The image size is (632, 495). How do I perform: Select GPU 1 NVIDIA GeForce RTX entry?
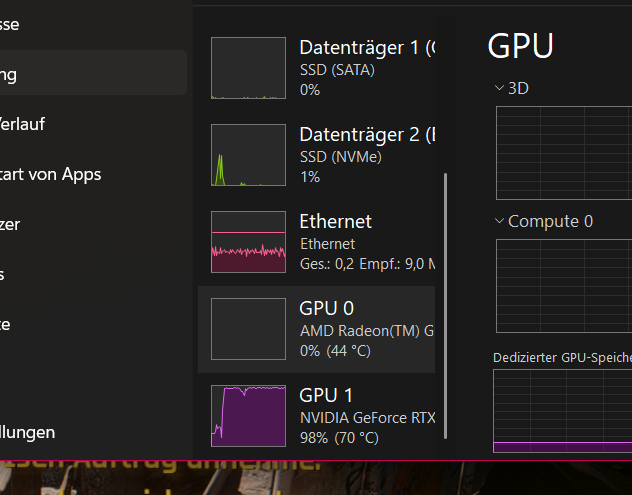316,416
